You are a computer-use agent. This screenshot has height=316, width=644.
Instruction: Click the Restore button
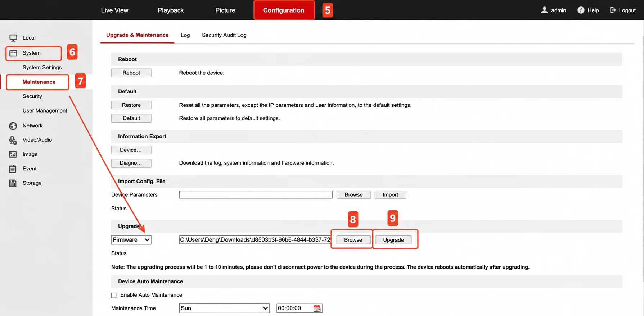[131, 105]
